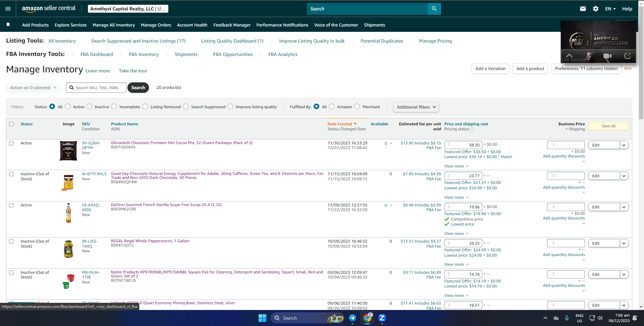644x326 pixels.
Task: Filter by Fulfilled By Merchant
Action: (x=357, y=107)
